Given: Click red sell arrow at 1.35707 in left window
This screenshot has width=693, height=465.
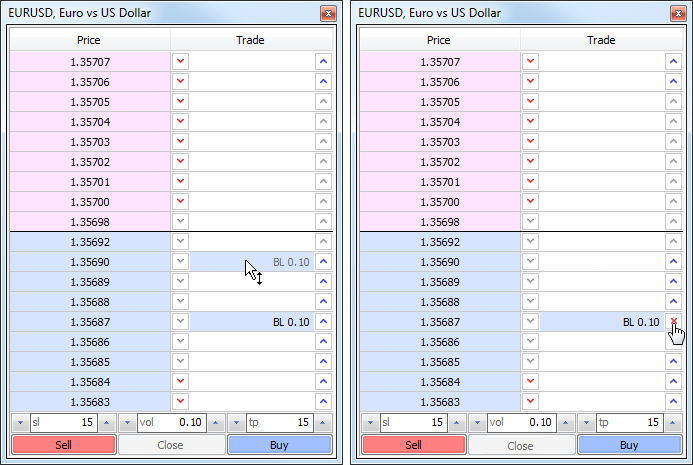Looking at the screenshot, I should (180, 62).
